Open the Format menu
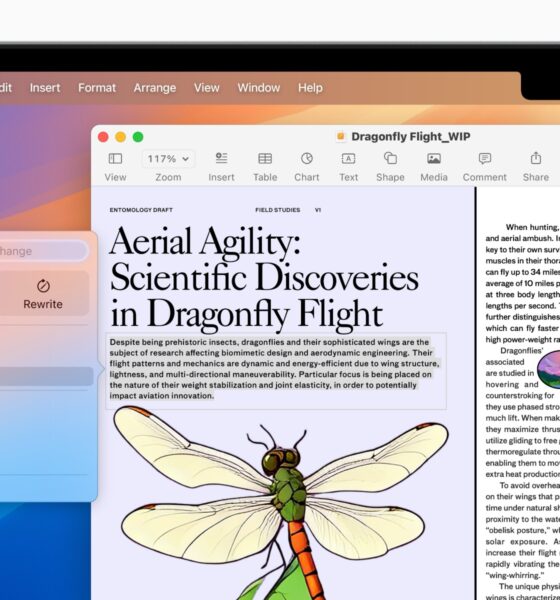This screenshot has width=560, height=600. tap(97, 88)
